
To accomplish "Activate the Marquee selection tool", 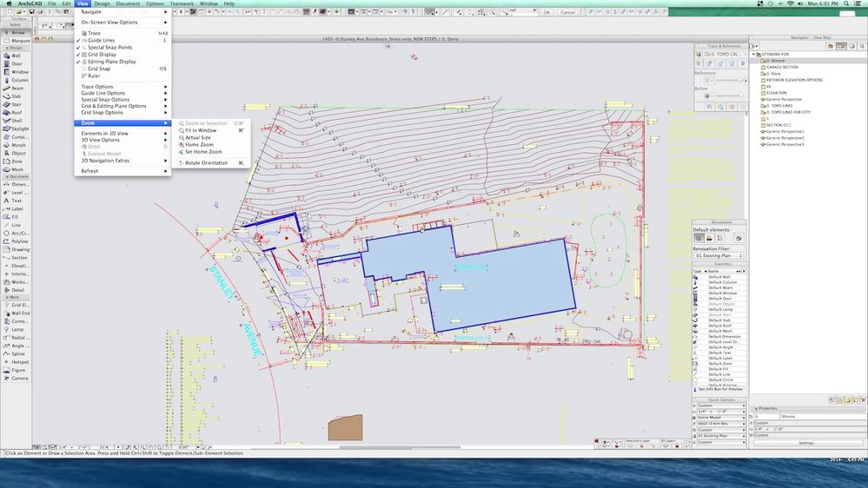I will [x=19, y=40].
